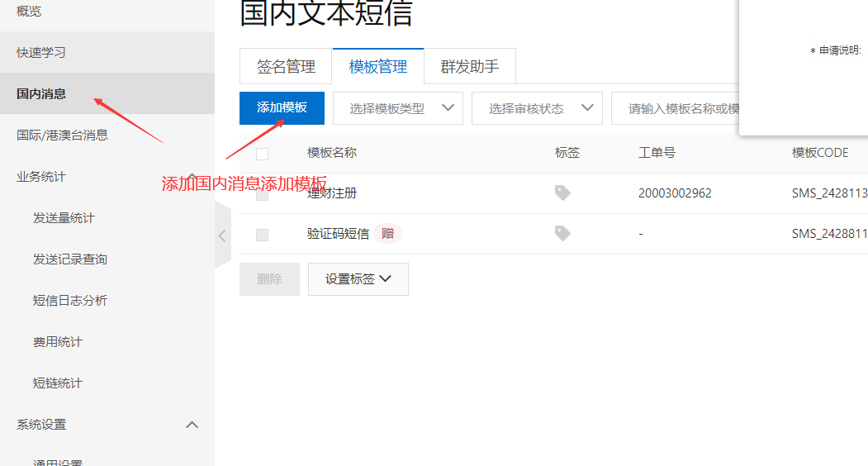Screen dimensions: 868x466
Task: Check the box for 理财注册 template
Action: pos(263,194)
